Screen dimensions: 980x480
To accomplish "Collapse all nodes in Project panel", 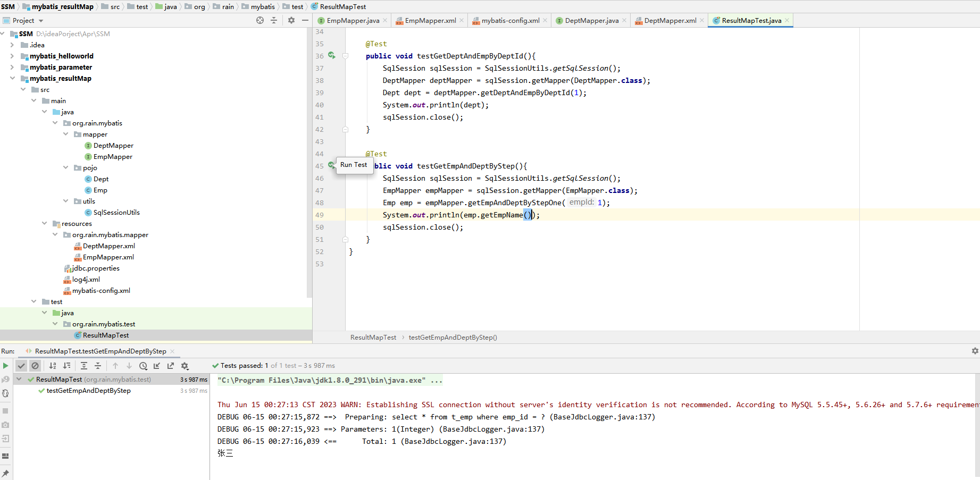I will (x=274, y=20).
